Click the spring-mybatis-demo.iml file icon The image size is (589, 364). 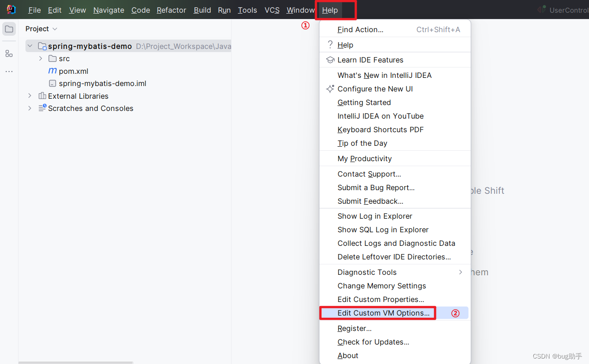click(x=53, y=83)
